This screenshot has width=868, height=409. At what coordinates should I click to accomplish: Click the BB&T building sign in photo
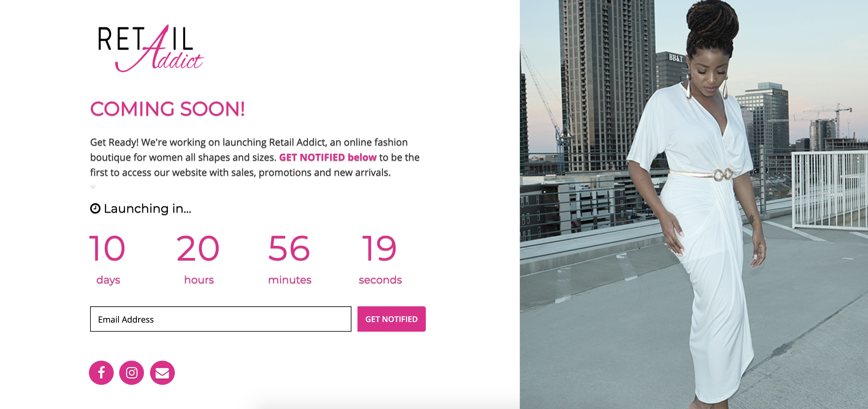[x=676, y=58]
